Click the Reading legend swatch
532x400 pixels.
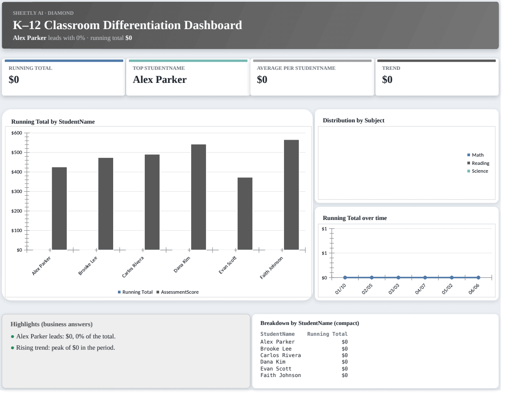[x=469, y=163]
